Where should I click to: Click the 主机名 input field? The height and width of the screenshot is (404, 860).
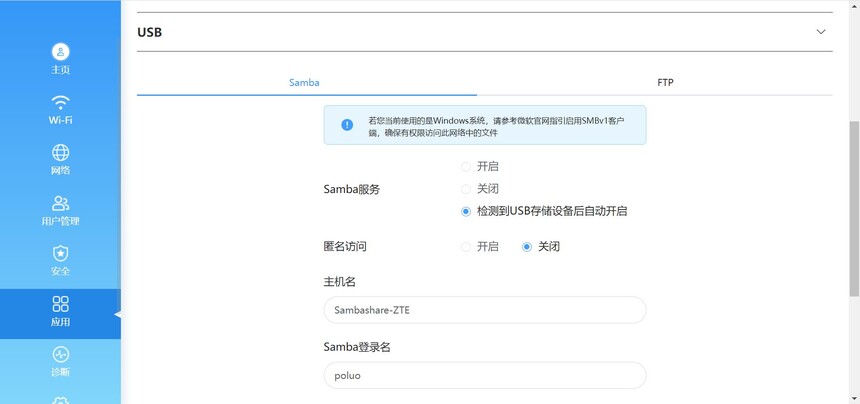485,310
